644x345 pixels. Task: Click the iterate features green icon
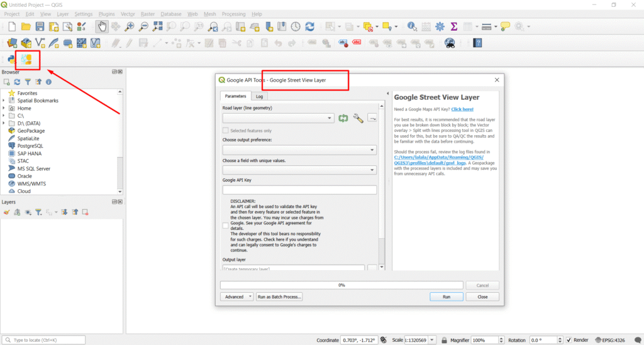pos(343,118)
